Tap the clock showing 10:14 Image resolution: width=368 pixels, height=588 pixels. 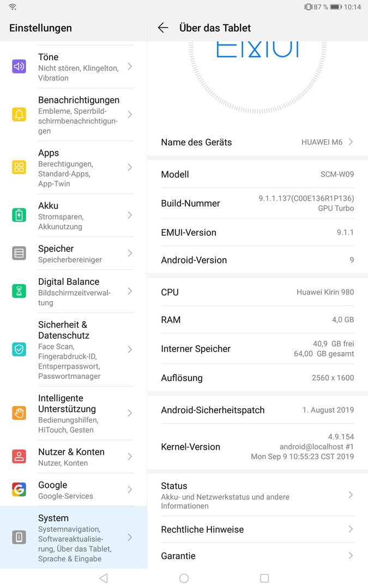point(352,7)
